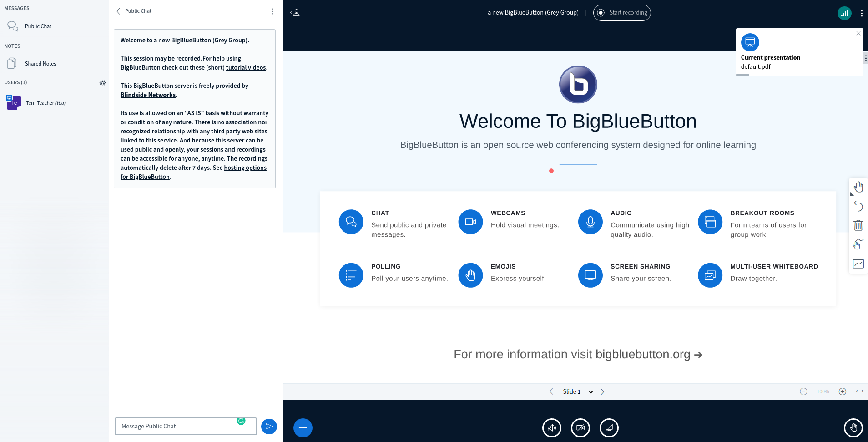Click the Multi-User Whiteboard icon on slide
This screenshot has width=868, height=442.
click(710, 275)
